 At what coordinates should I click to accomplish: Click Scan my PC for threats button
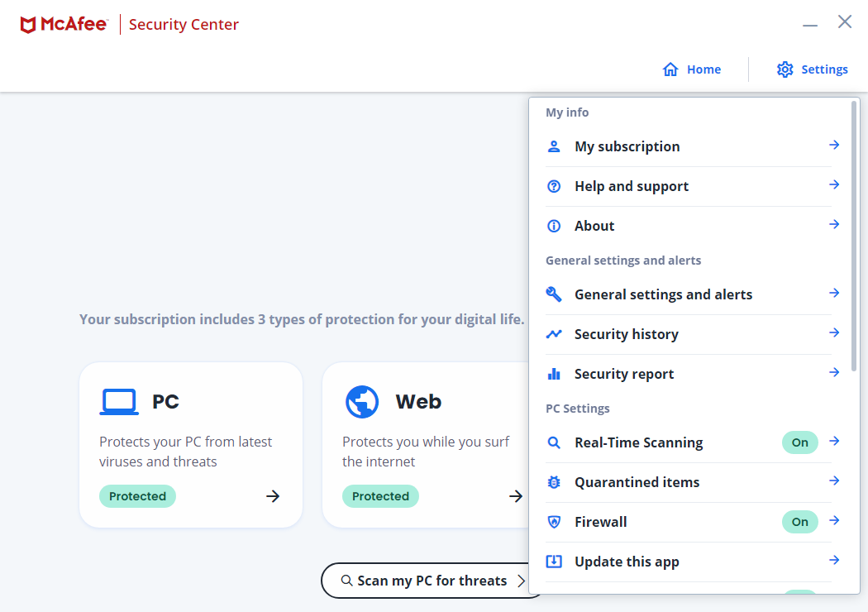point(432,581)
